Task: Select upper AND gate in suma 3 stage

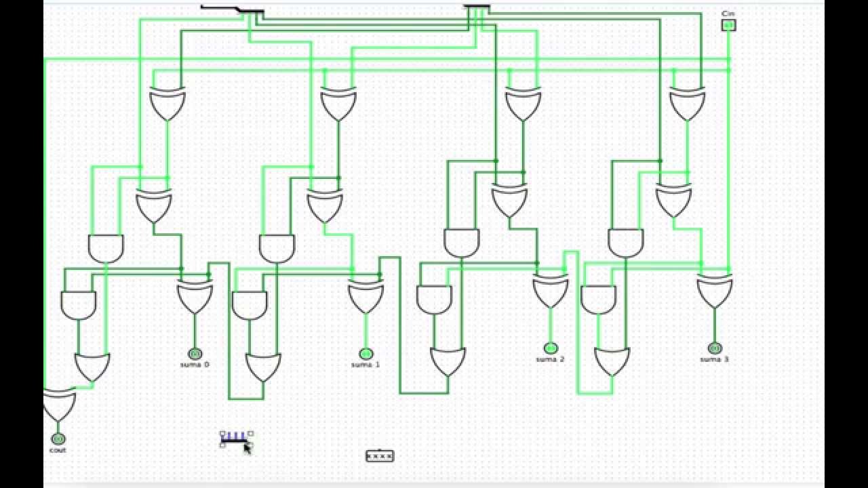Action: point(626,243)
